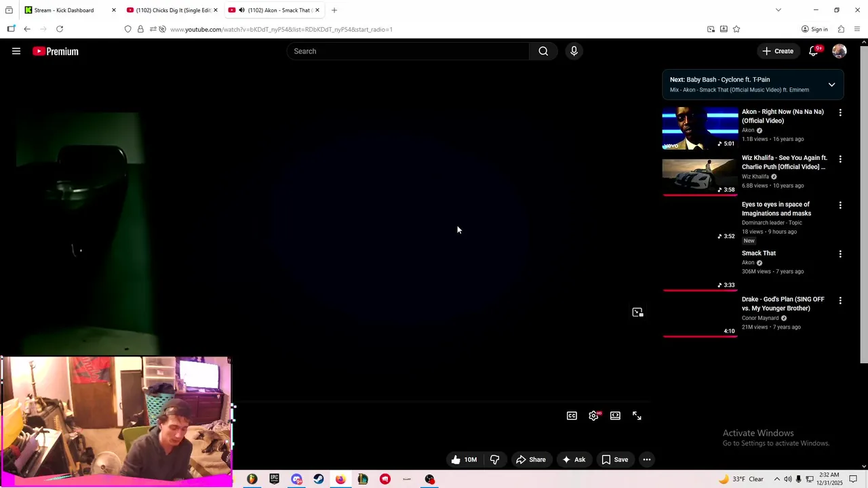Open options for Smack That video

[840, 253]
